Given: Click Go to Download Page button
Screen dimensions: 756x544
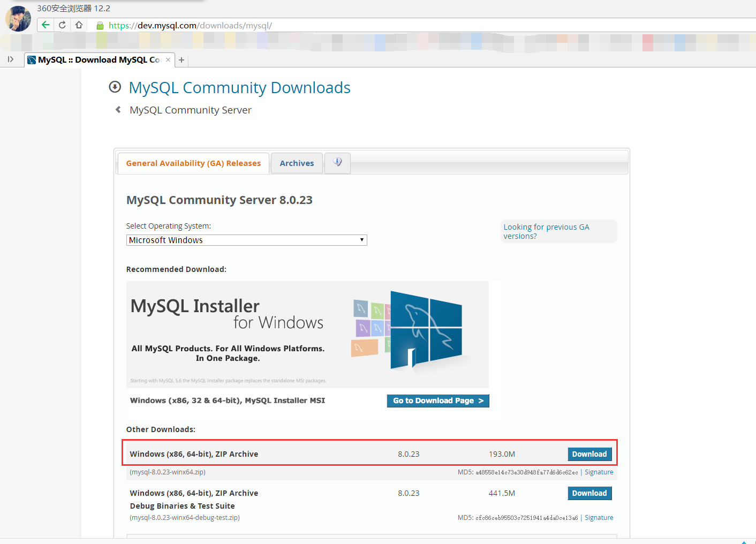Looking at the screenshot, I should tap(437, 401).
